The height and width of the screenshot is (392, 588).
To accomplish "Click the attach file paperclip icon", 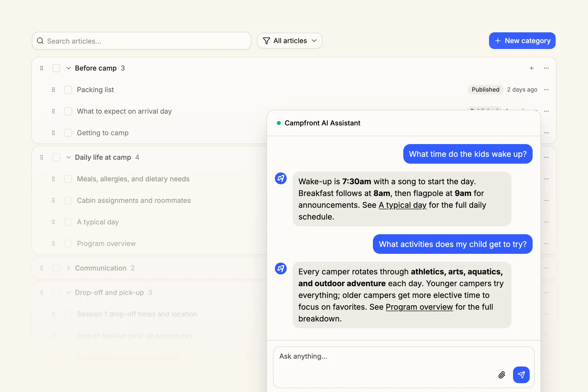I will [502, 375].
